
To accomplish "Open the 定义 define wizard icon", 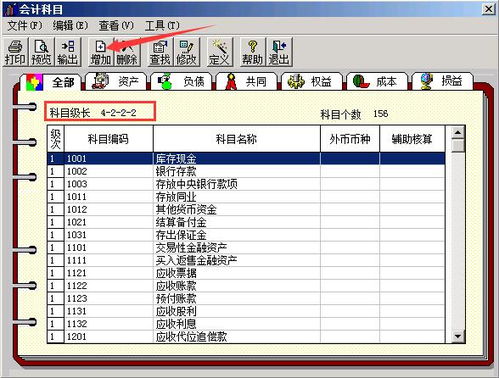I will click(219, 52).
